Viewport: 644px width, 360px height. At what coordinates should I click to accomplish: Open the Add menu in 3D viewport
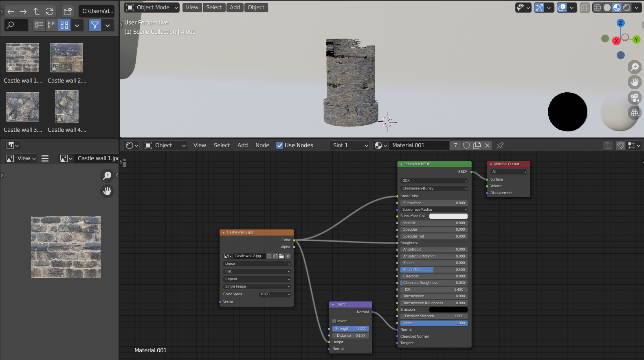235,7
